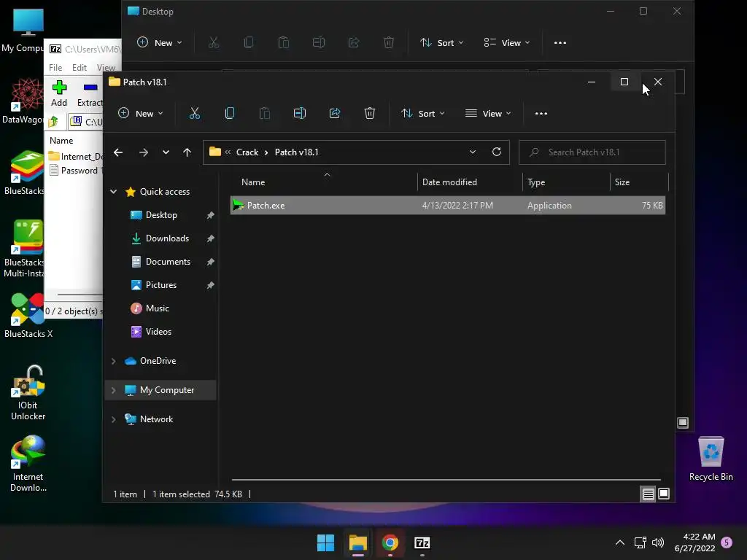This screenshot has height=560, width=747.
Task: Collapse the Quick access tree node
Action: tap(113, 192)
